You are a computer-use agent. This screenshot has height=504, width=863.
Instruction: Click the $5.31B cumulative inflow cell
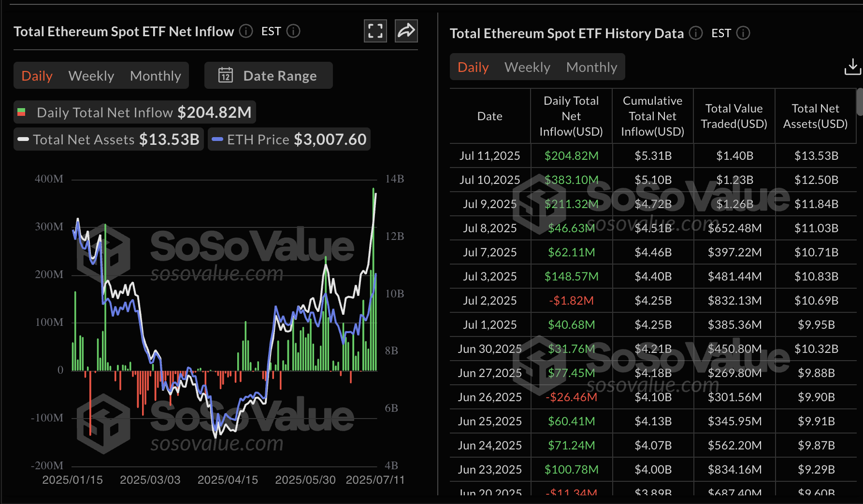[x=653, y=155]
